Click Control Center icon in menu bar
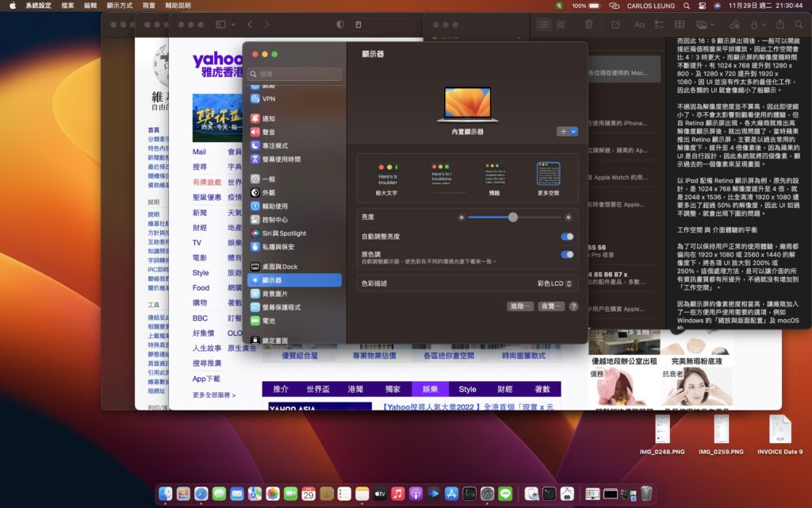The height and width of the screenshot is (508, 812). tap(702, 6)
